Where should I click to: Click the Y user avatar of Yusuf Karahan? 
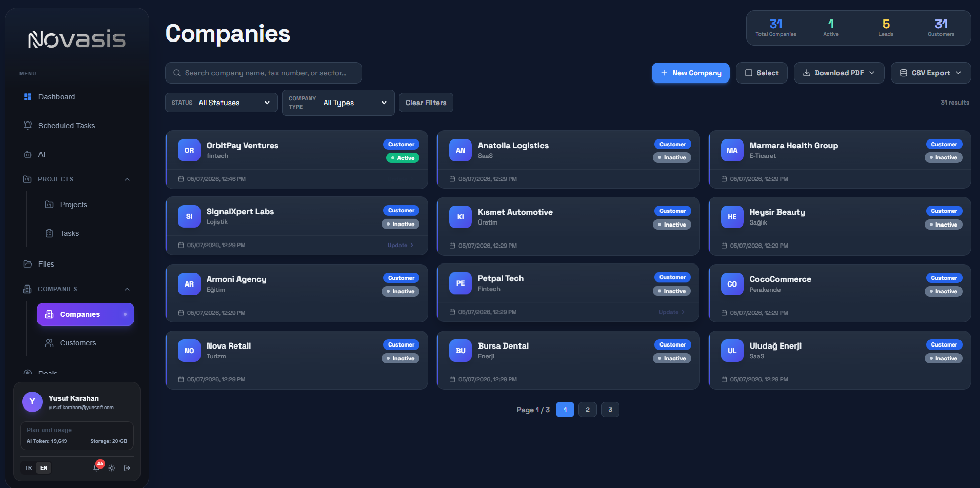[x=32, y=402]
